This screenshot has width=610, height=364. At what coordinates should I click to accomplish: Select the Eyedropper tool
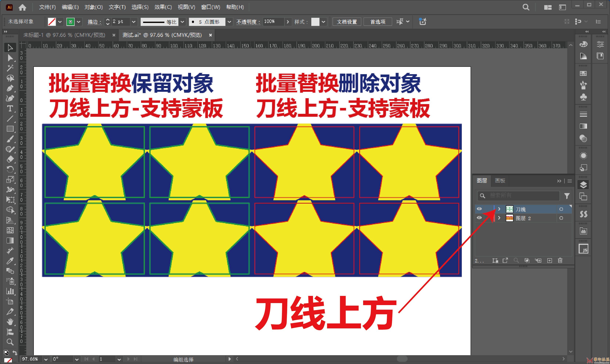click(10, 261)
